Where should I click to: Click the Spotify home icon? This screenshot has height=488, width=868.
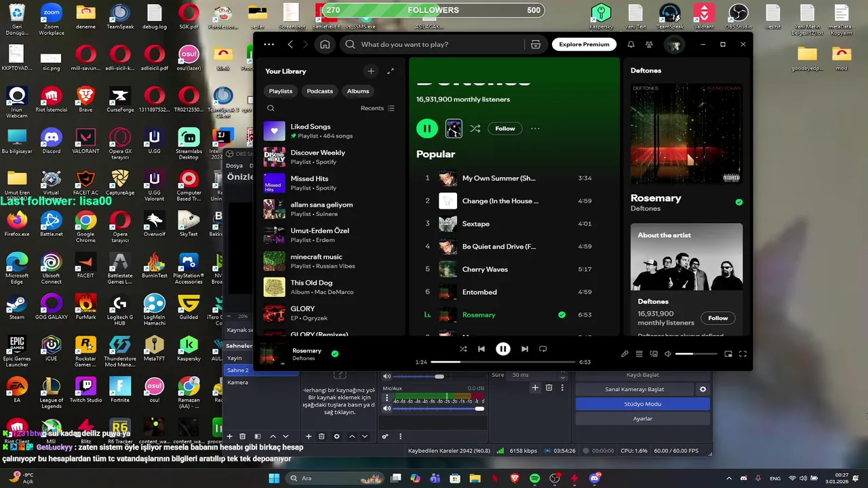[x=325, y=44]
